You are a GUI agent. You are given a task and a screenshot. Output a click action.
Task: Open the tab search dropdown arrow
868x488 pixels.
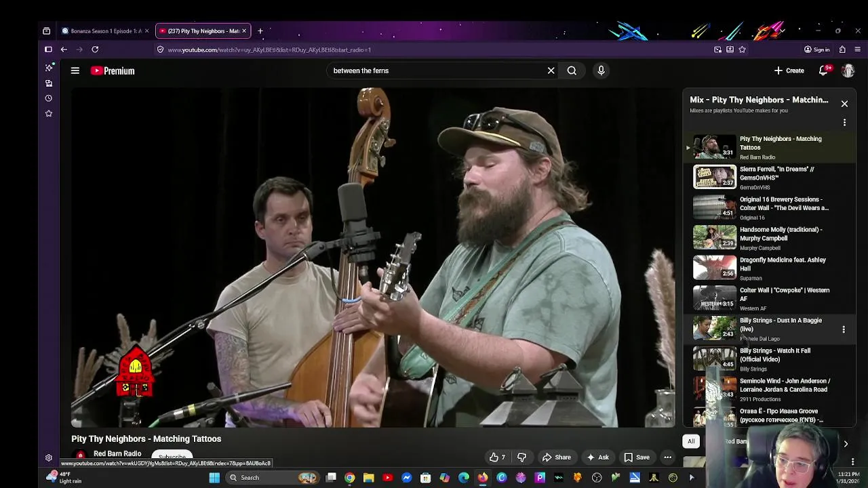(783, 31)
